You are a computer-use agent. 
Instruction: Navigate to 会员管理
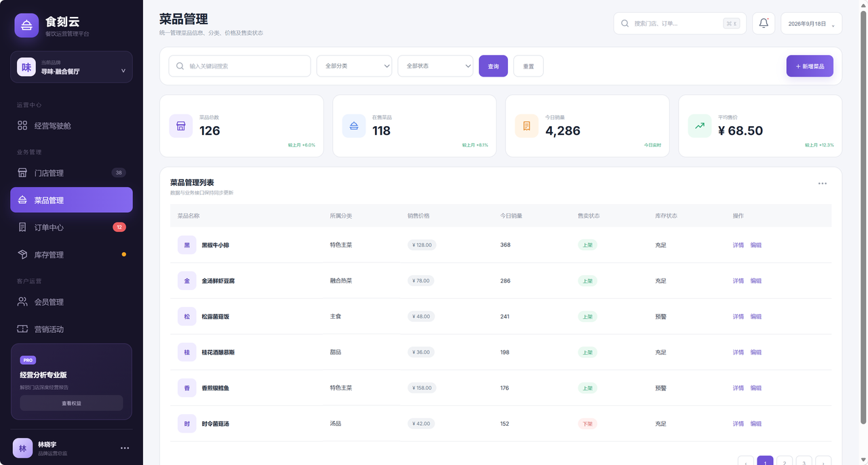[71, 302]
